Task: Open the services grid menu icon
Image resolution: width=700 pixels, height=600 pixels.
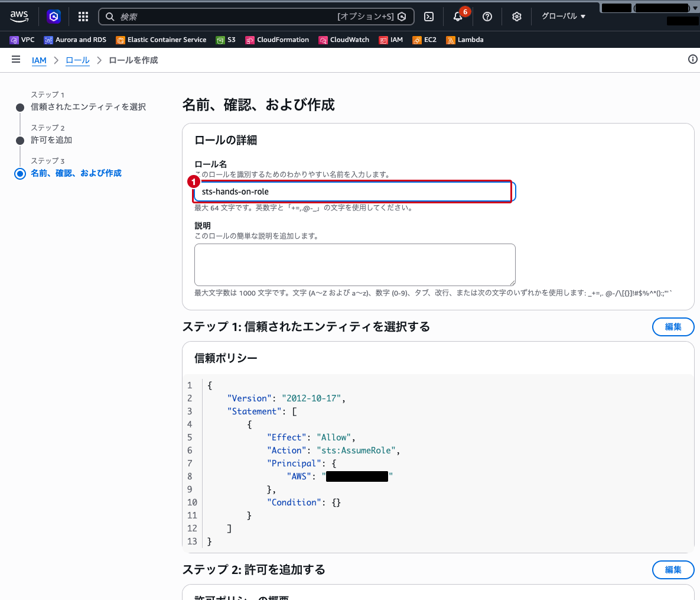Action: click(x=83, y=17)
